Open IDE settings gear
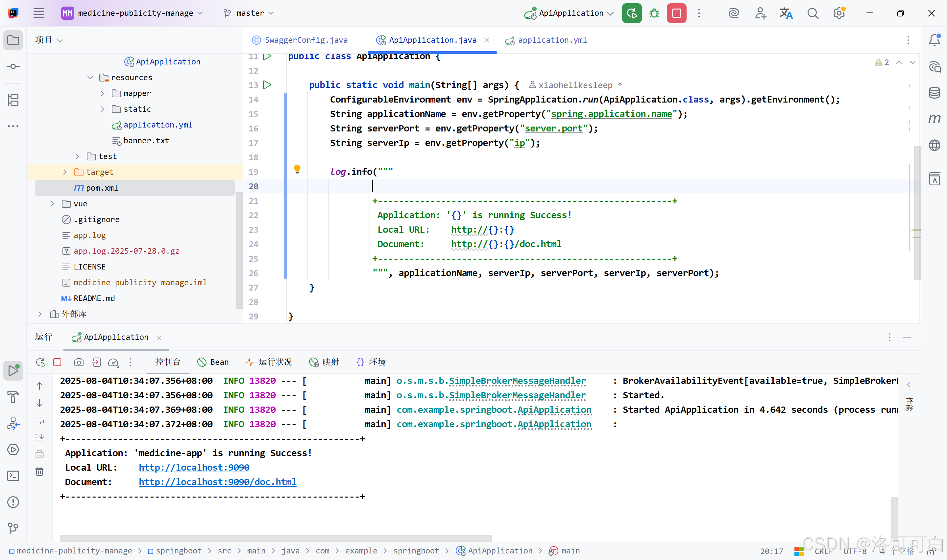Image resolution: width=947 pixels, height=560 pixels. coord(839,13)
